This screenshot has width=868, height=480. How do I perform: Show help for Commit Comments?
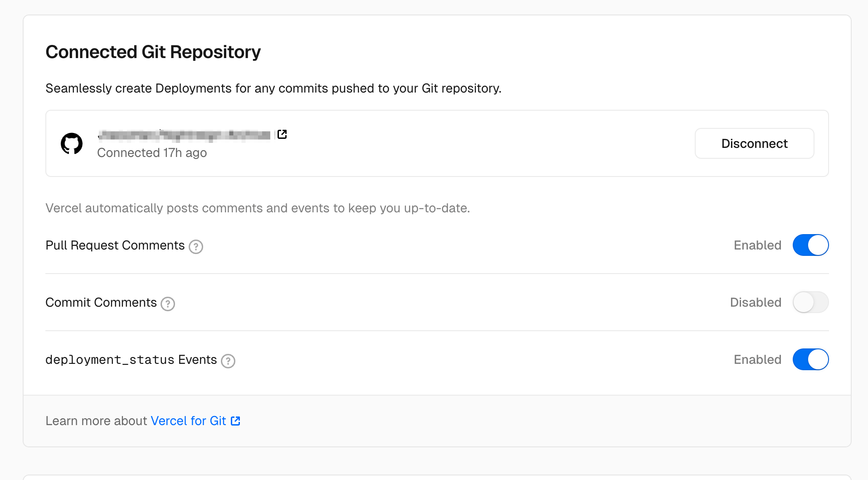168,304
